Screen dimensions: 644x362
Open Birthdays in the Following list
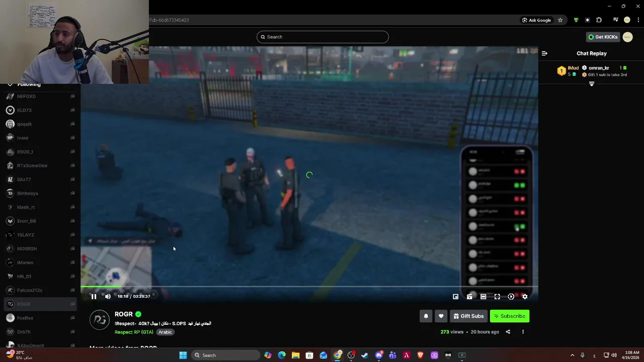[x=40, y=193]
